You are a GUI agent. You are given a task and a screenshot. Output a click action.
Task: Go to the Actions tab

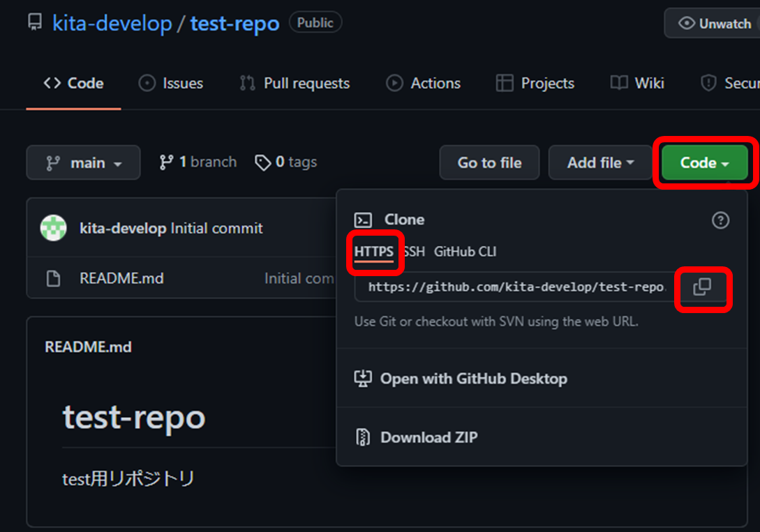[436, 83]
